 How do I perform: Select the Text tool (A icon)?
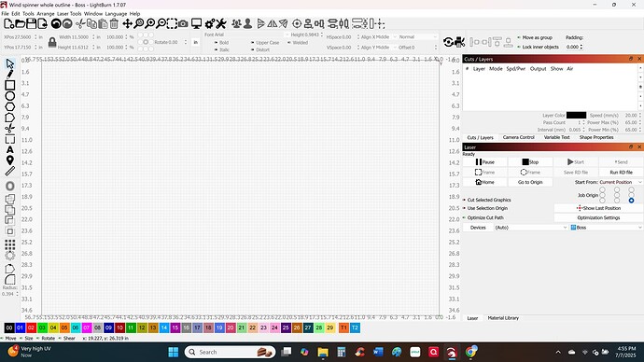[x=10, y=150]
